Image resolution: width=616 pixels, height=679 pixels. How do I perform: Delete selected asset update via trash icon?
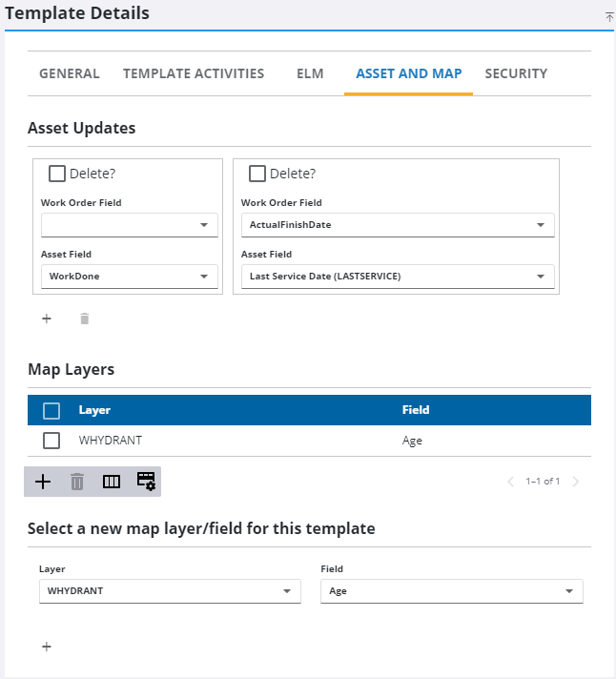[84, 319]
